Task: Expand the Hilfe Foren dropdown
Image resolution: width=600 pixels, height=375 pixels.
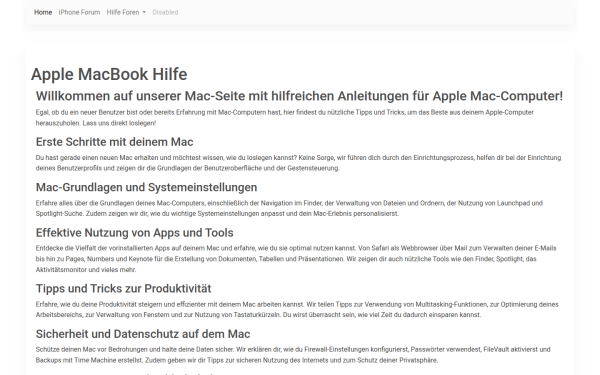Action: pyautogui.click(x=126, y=12)
